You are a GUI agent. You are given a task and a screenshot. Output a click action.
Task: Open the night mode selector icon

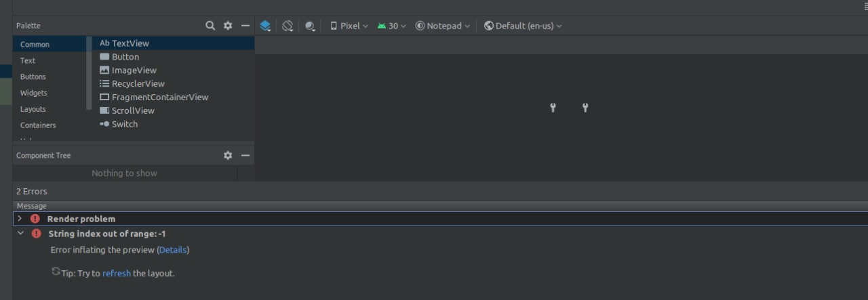[310, 26]
